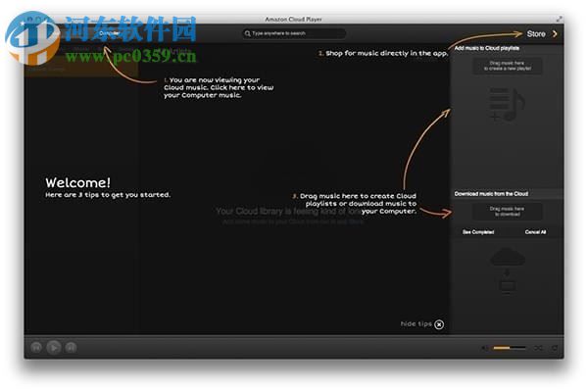Click the 'Welcome!' heading
Viewport: 588px width, 392px height.
coord(78,182)
